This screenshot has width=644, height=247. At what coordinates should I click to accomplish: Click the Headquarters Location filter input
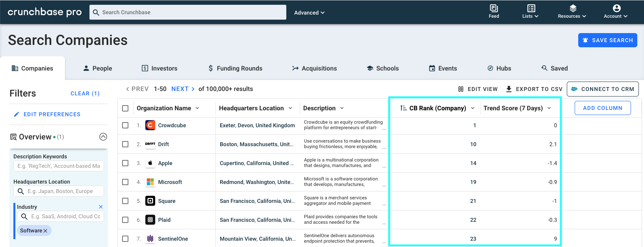point(59,191)
